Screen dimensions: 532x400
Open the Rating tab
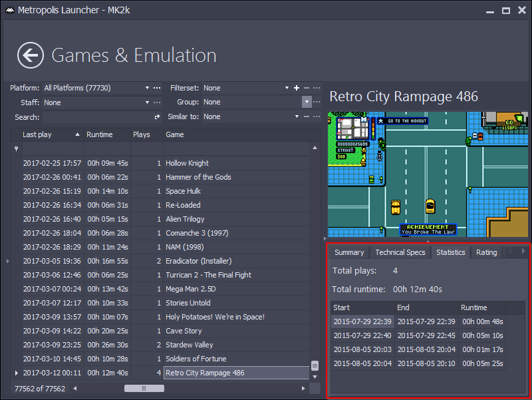pyautogui.click(x=486, y=252)
